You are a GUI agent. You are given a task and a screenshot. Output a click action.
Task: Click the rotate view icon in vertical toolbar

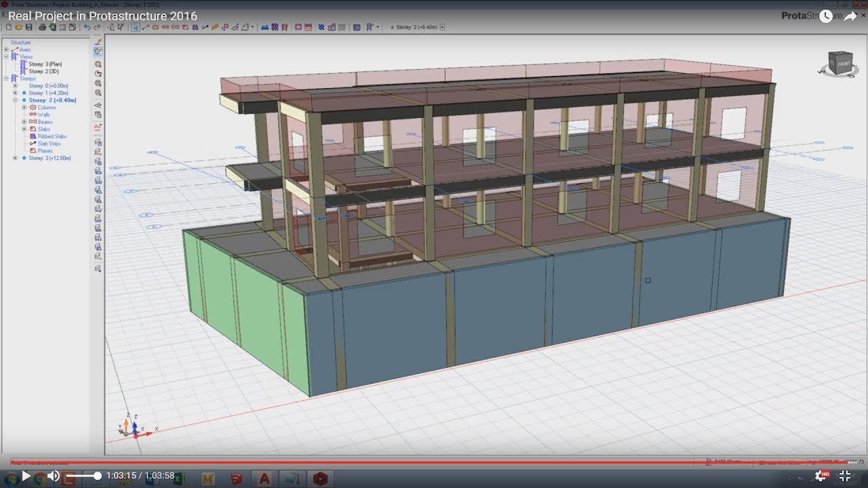(x=98, y=74)
